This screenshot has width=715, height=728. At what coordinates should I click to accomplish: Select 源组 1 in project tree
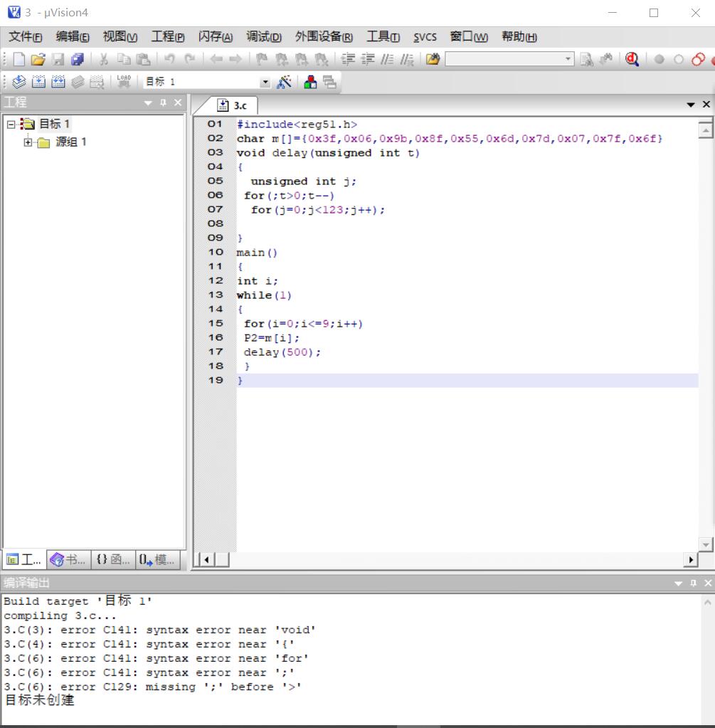coord(70,142)
